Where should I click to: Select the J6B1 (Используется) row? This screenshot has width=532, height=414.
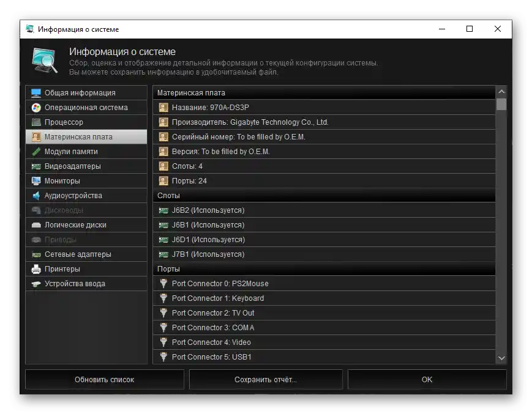pyautogui.click(x=324, y=225)
